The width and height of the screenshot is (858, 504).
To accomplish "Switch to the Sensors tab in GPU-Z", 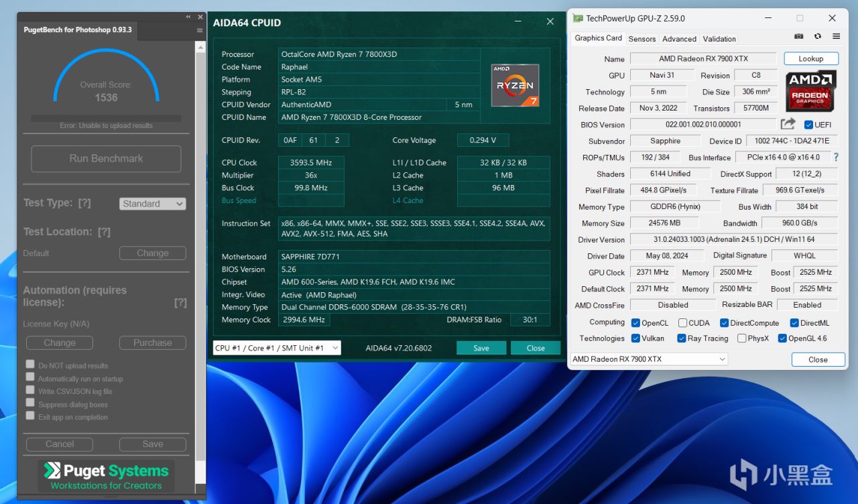I will coord(642,39).
